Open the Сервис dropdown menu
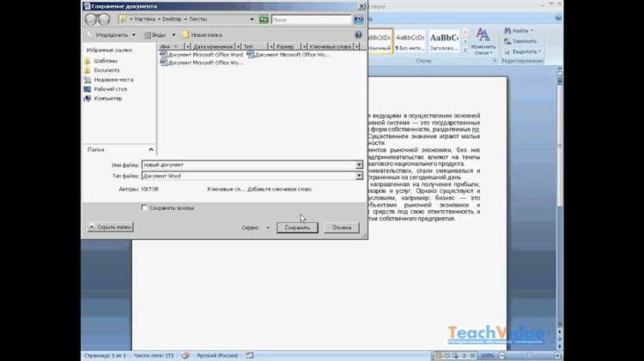The width and height of the screenshot is (644, 361). point(256,228)
